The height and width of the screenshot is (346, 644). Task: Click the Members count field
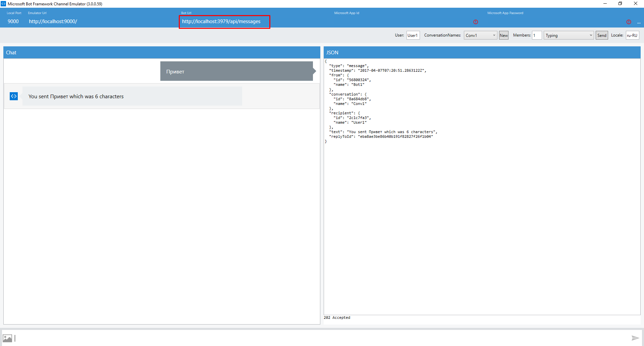pos(537,35)
